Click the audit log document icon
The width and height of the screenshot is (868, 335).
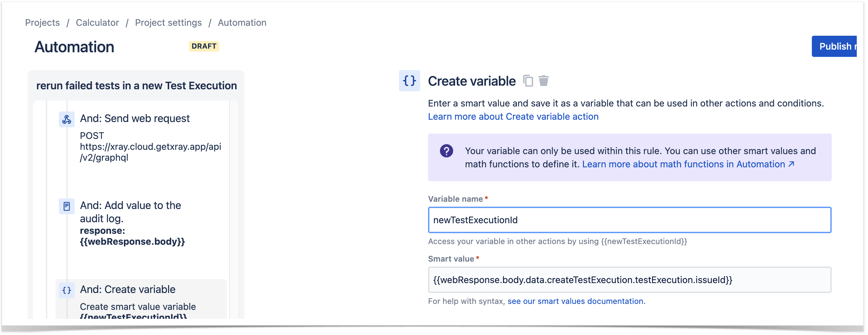click(67, 206)
